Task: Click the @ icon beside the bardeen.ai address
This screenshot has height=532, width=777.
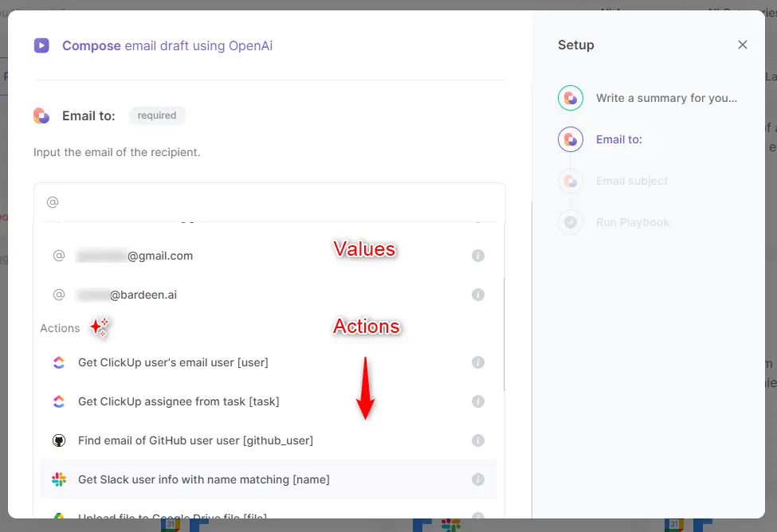Action: [x=59, y=295]
